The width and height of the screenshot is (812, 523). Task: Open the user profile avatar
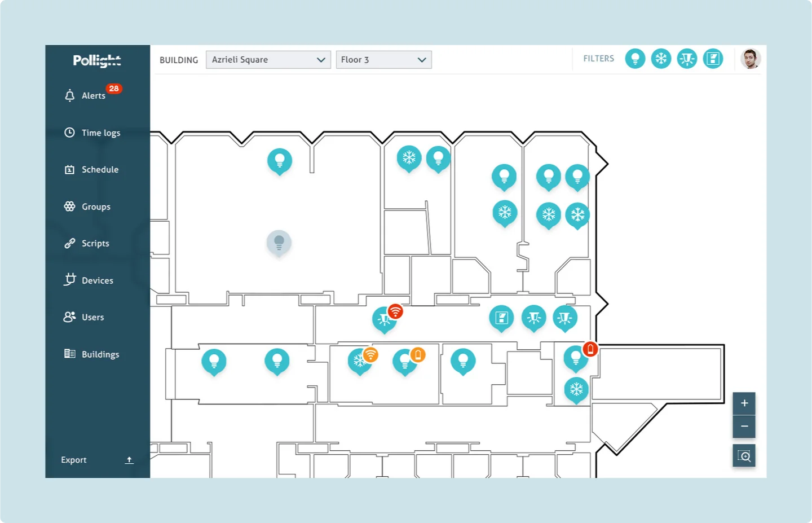[x=751, y=58]
